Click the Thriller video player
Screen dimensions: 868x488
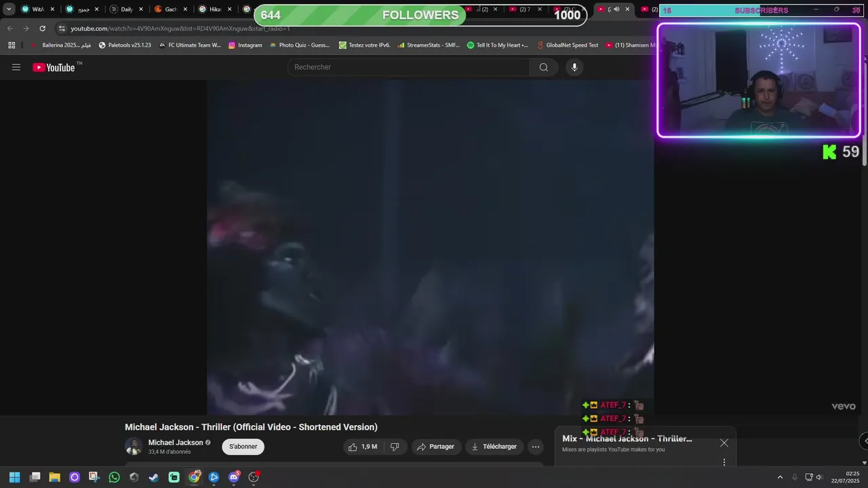click(430, 247)
